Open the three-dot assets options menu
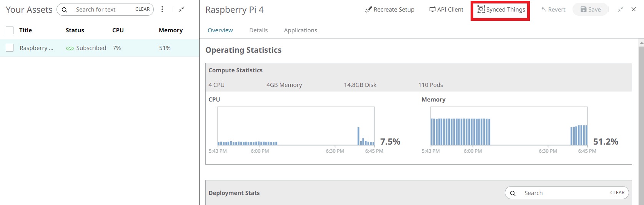This screenshot has width=644, height=205. (x=162, y=10)
